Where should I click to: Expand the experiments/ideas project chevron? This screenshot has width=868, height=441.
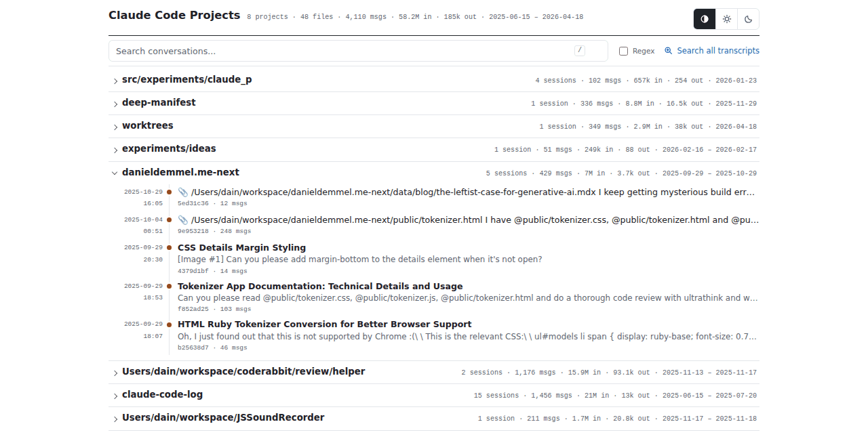tap(115, 150)
